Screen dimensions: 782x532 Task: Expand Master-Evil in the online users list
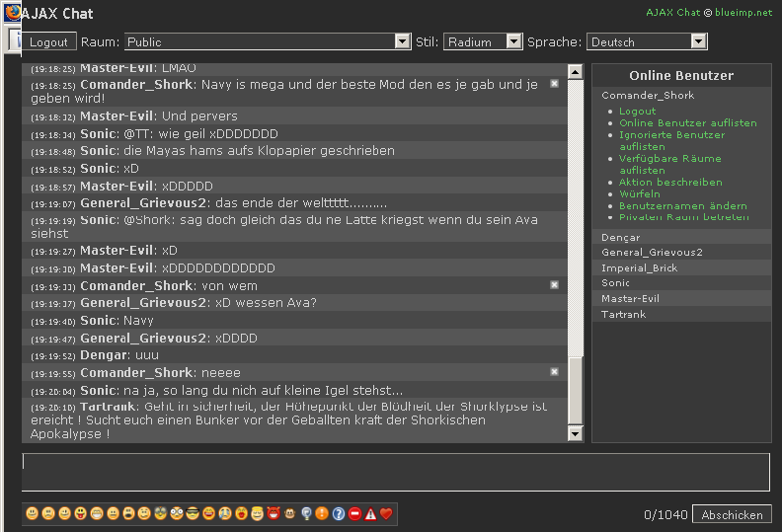click(630, 298)
